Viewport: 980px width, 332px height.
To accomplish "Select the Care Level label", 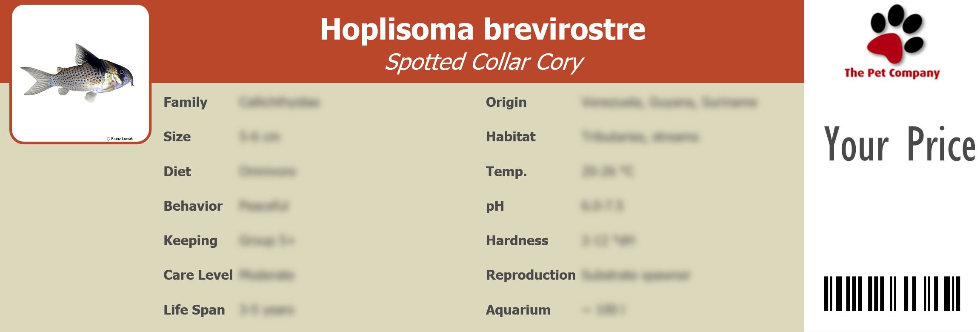I will (x=198, y=275).
